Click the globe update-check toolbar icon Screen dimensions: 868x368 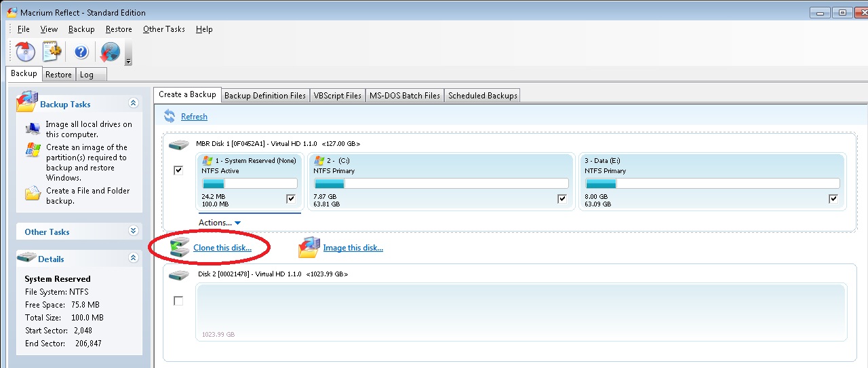coord(110,52)
